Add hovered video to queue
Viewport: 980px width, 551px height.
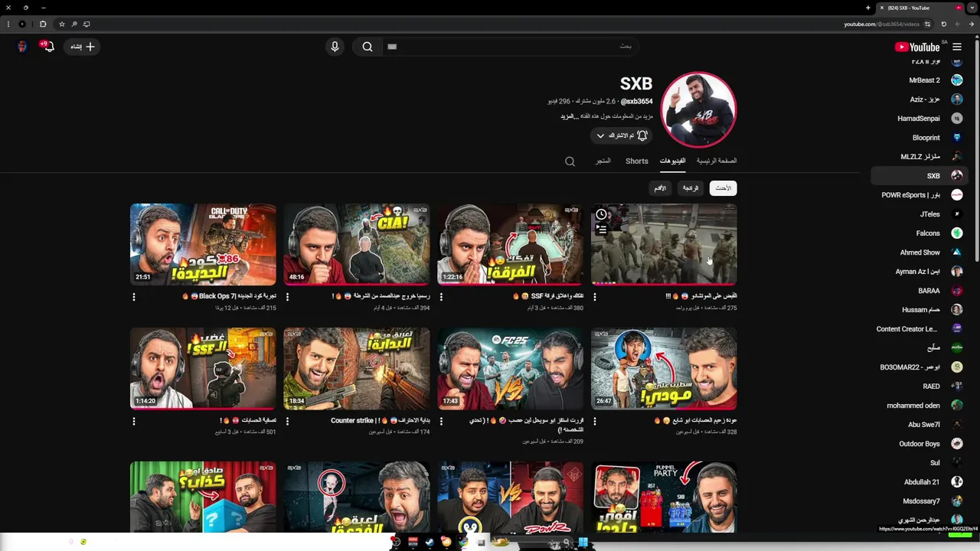tap(601, 229)
